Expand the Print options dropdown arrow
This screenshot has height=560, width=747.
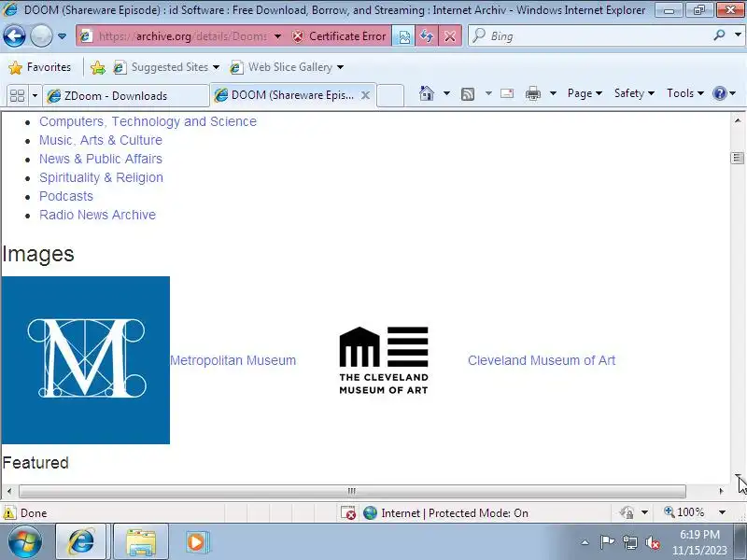pyautogui.click(x=553, y=93)
